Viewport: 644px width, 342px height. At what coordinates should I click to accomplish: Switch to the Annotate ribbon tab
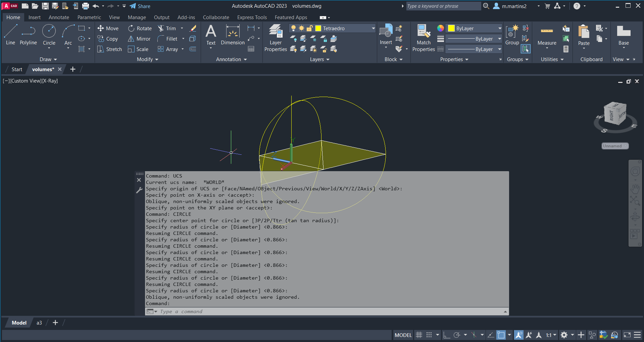pos(59,17)
